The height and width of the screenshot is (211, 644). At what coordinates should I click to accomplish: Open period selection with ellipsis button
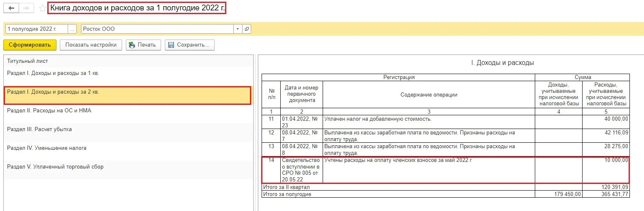point(73,29)
